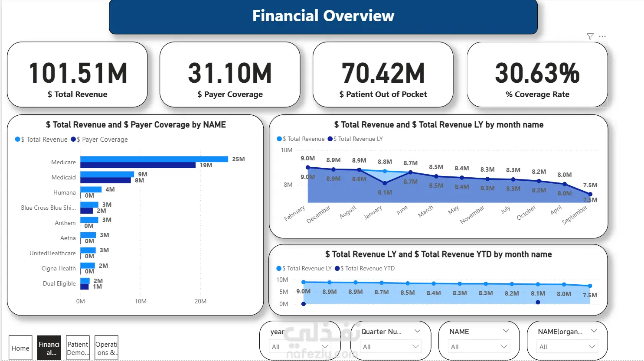Select the Financial page navigation button
Image resolution: width=644 pixels, height=361 pixels.
tap(49, 348)
